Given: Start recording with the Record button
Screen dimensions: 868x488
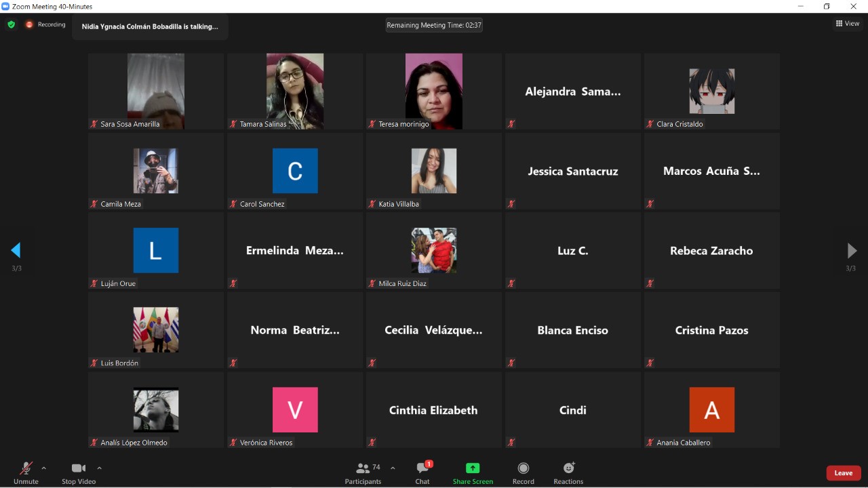Looking at the screenshot, I should coord(524,472).
